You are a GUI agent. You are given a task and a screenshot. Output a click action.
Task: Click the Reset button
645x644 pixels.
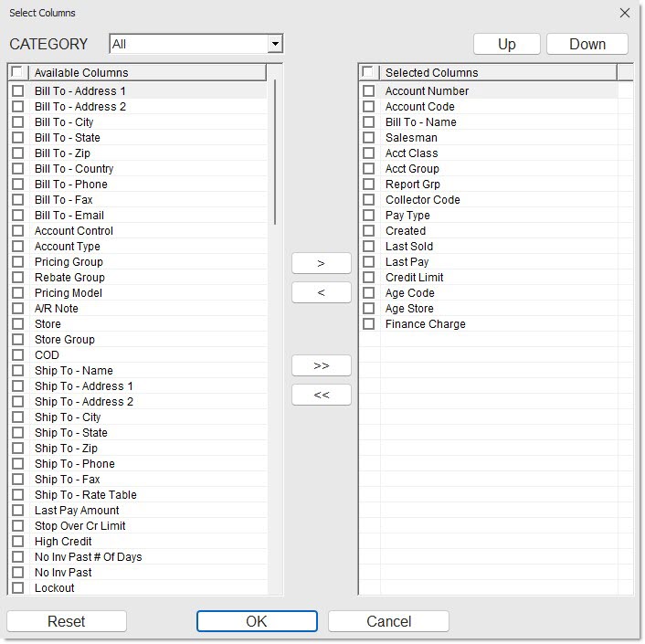[67, 621]
